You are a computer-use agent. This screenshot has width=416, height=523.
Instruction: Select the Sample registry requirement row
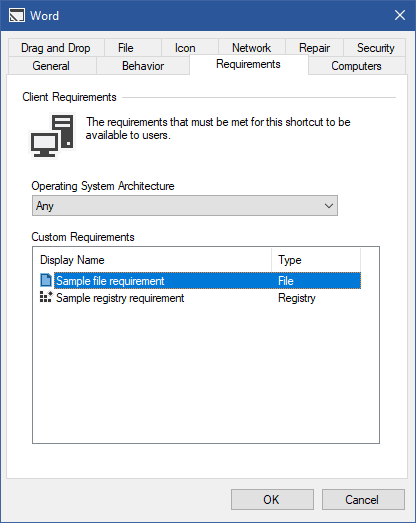tap(200, 298)
